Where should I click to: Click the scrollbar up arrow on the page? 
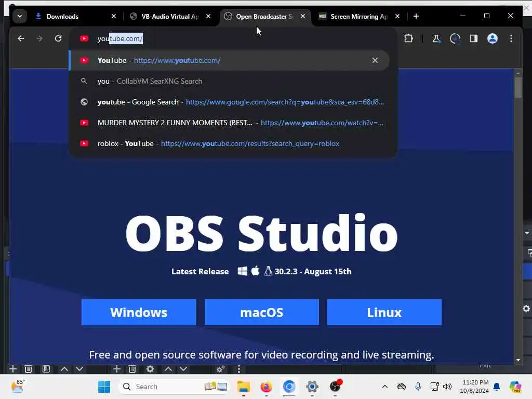518,73
